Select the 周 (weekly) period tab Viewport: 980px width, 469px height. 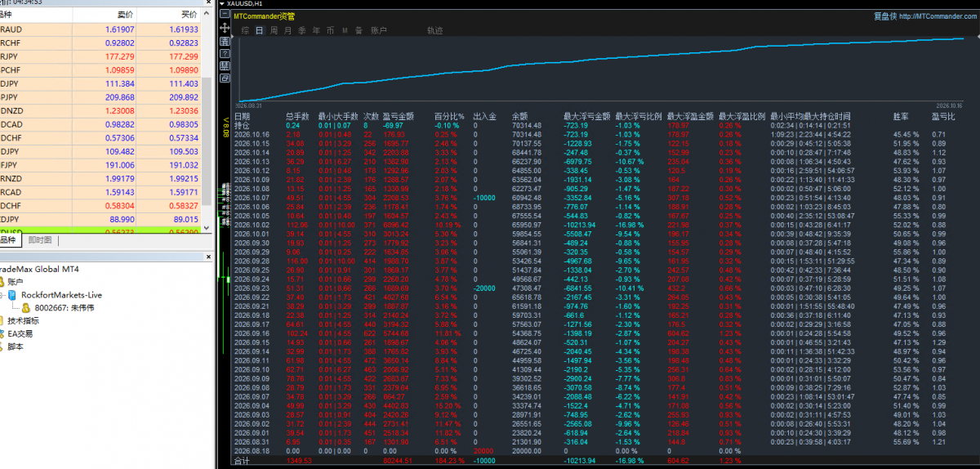pyautogui.click(x=274, y=30)
